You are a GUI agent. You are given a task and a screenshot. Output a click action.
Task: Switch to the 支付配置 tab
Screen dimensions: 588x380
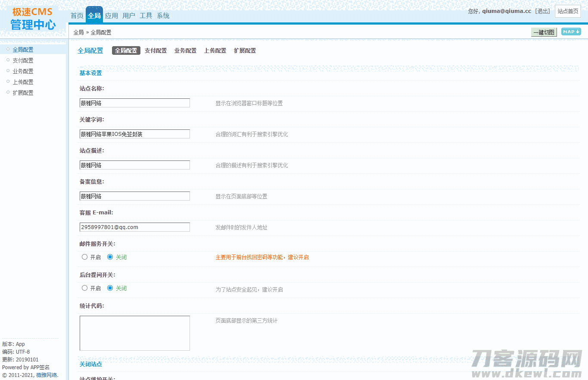coord(156,51)
